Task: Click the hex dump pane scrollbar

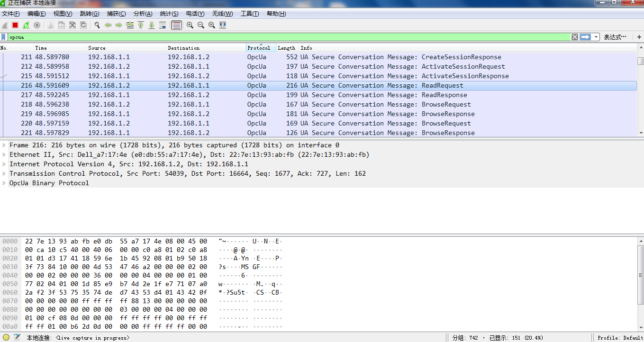Action: pyautogui.click(x=640, y=284)
